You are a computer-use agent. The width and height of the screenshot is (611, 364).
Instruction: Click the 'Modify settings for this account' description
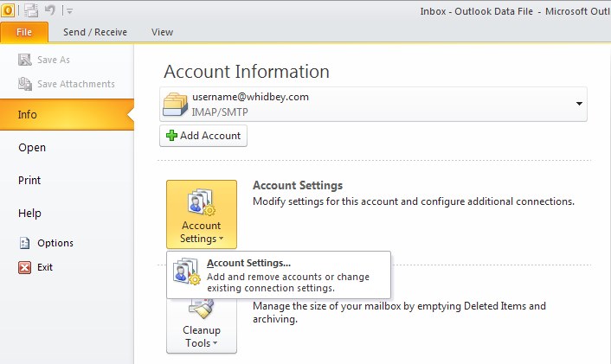(x=414, y=201)
